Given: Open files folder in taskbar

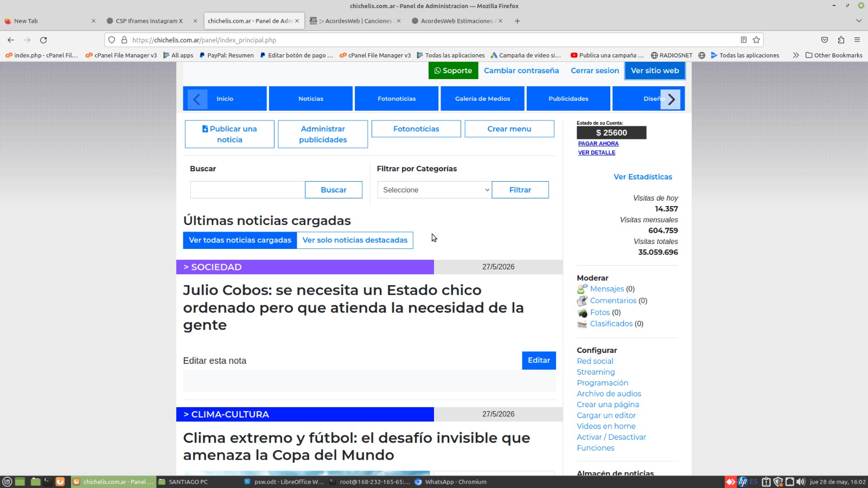Looking at the screenshot, I should pyautogui.click(x=35, y=481).
